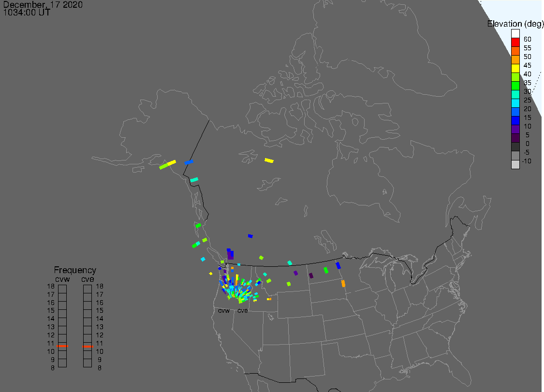The height and width of the screenshot is (392, 544).
Task: Click the teal echo in the Alaska panhandle
Action: point(194,180)
